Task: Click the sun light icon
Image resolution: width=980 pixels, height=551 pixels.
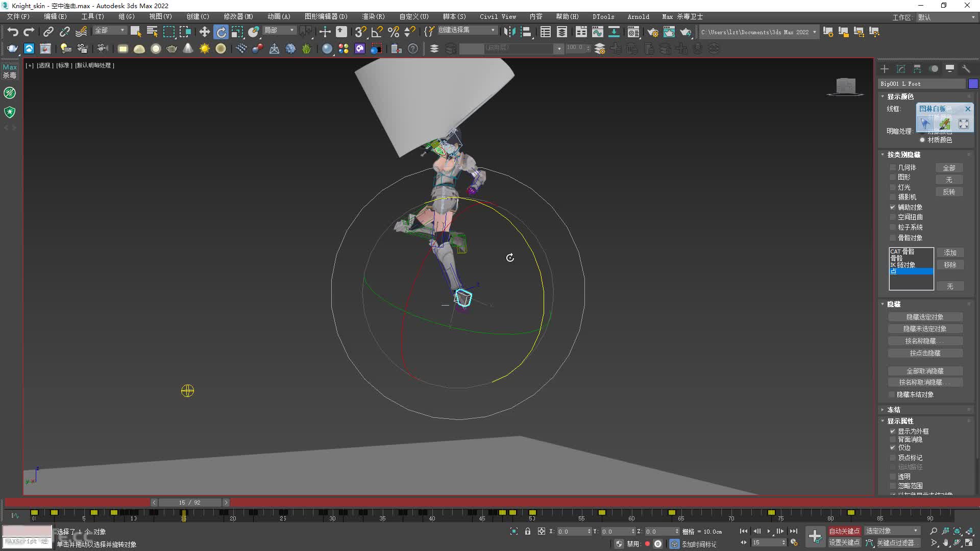Action: click(x=205, y=48)
